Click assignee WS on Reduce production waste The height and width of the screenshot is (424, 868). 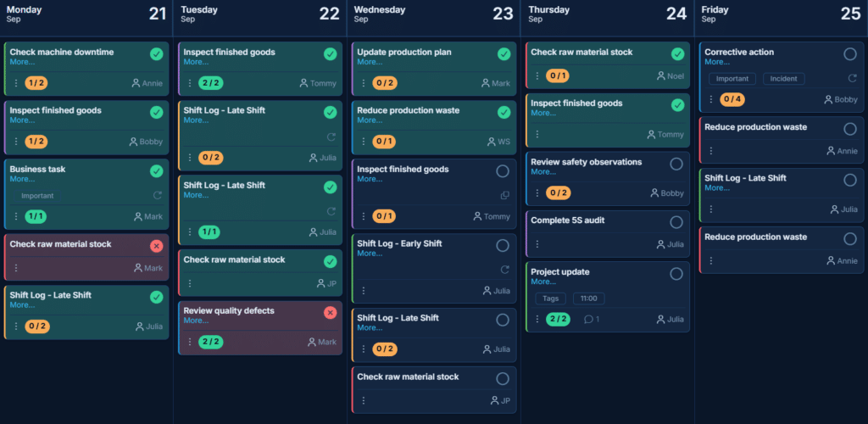[x=498, y=142]
